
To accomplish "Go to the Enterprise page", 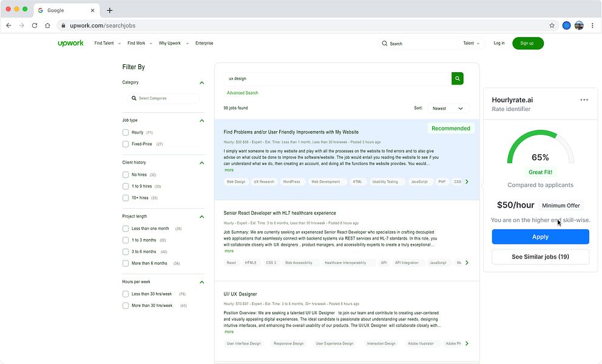I will (205, 43).
